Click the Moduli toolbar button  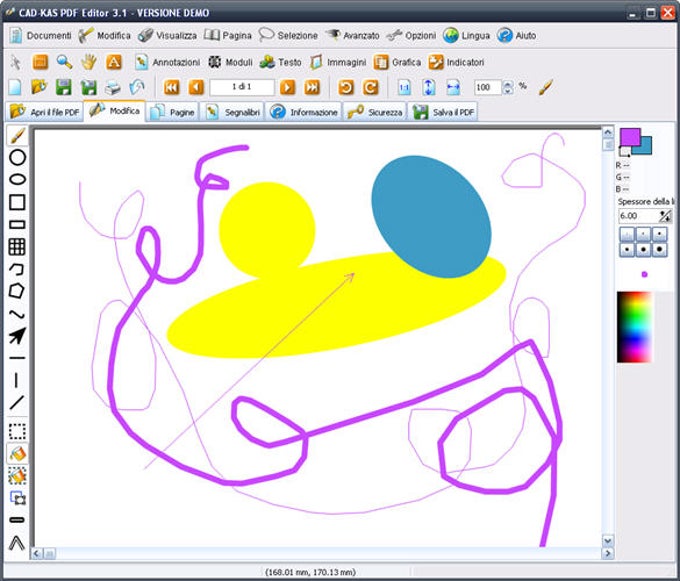coord(230,62)
